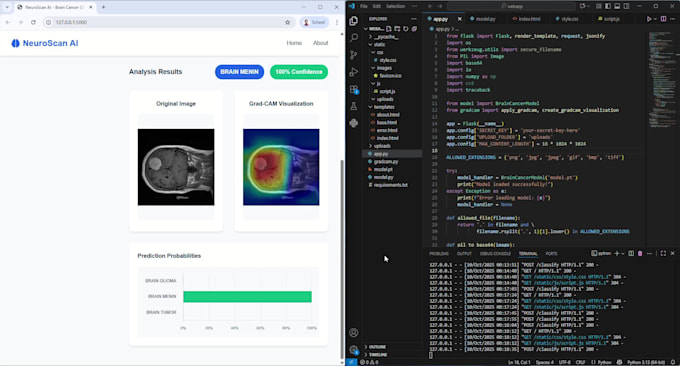This screenshot has width=680, height=366.
Task: Click the New File icon in Explorer
Action: pyautogui.click(x=389, y=29)
